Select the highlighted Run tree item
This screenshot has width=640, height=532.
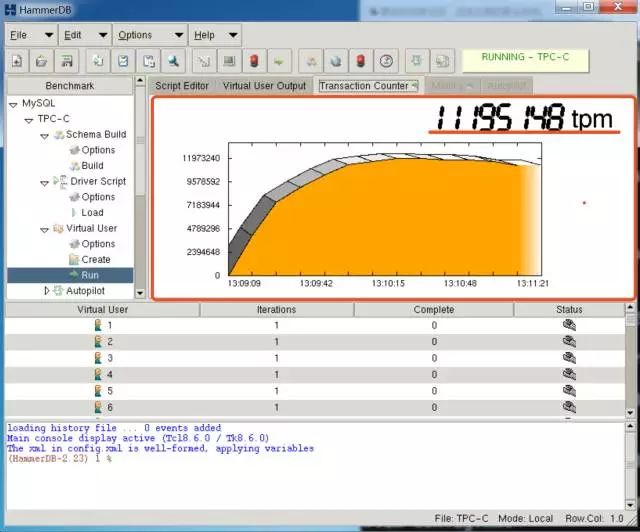pos(70,275)
